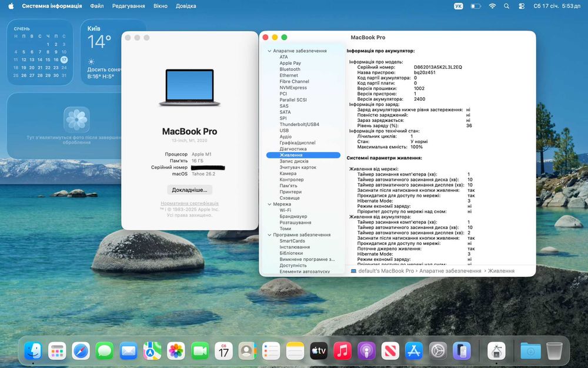Launch Safari from the dock

pos(81,351)
